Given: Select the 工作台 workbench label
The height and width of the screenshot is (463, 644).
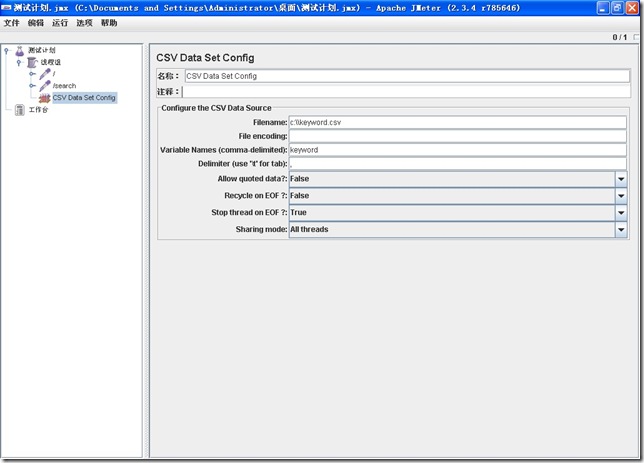Looking at the screenshot, I should [38, 110].
